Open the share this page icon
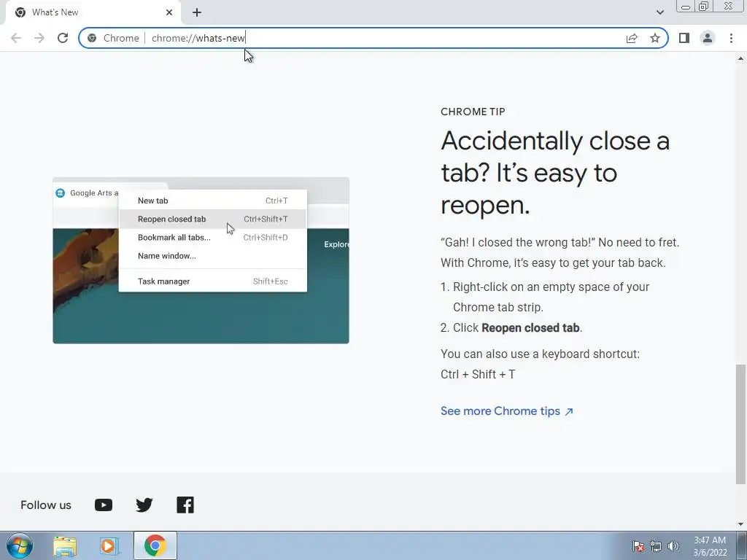 pos(632,38)
